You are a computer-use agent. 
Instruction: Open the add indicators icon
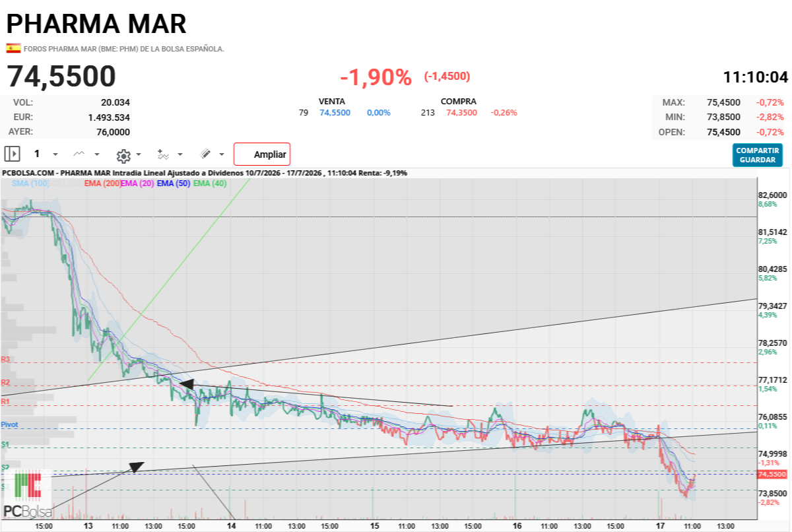tap(163, 154)
